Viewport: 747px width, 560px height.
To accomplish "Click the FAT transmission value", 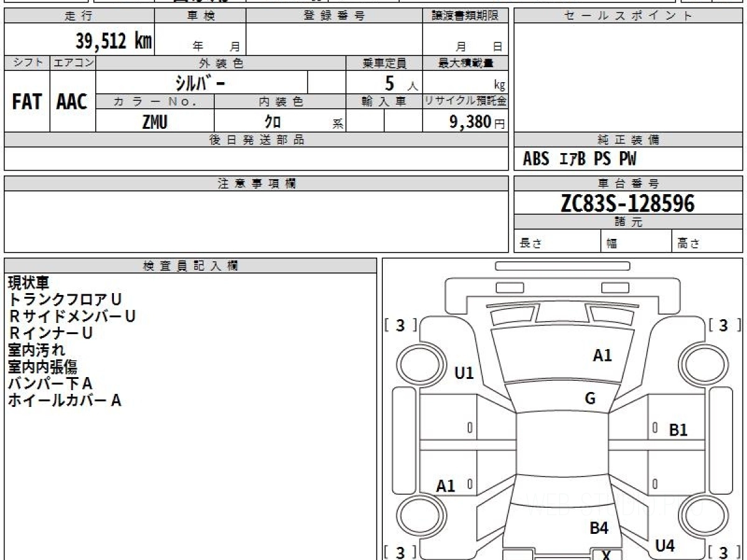I will click(x=27, y=102).
